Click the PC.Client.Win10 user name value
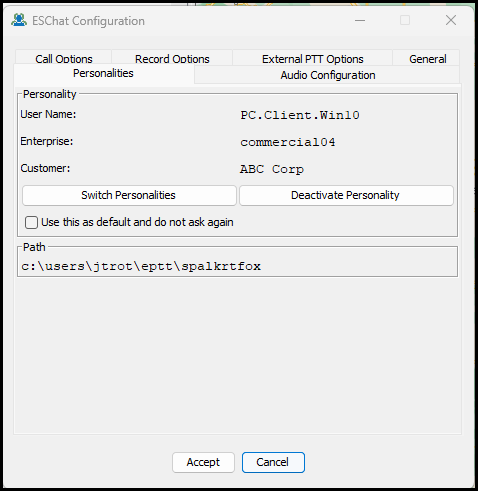 click(300, 115)
